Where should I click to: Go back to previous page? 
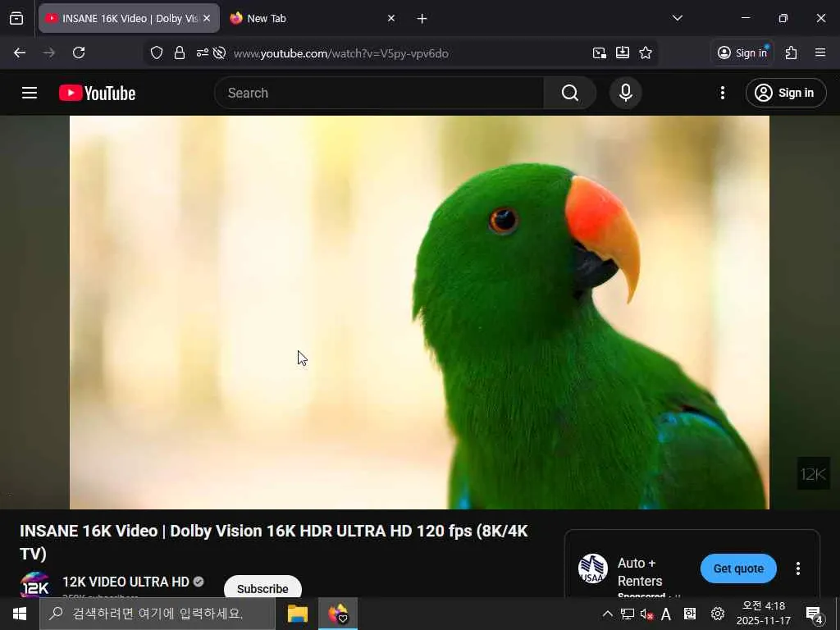[20, 52]
